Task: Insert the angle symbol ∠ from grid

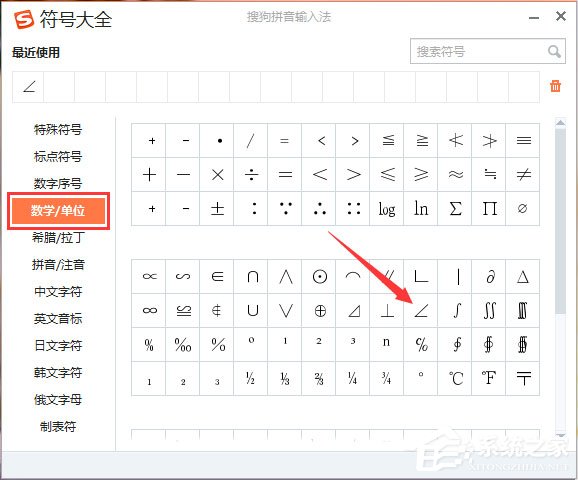Action: (421, 310)
